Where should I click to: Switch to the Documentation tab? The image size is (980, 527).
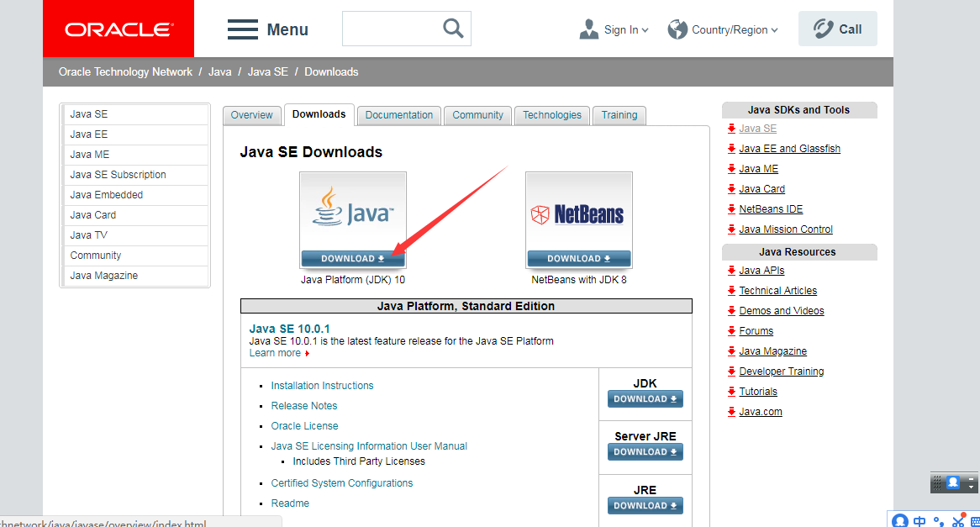pyautogui.click(x=398, y=116)
